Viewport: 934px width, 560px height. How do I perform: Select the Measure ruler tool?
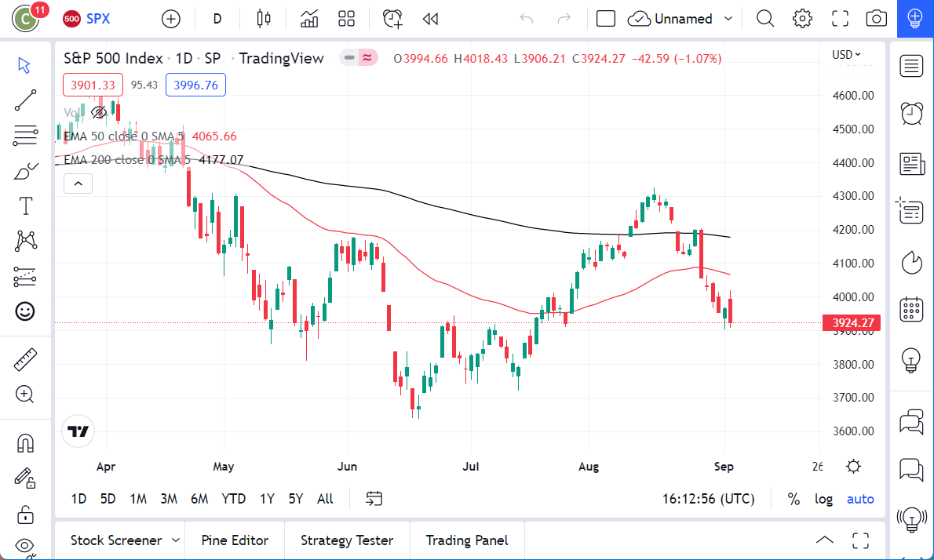[x=25, y=360]
